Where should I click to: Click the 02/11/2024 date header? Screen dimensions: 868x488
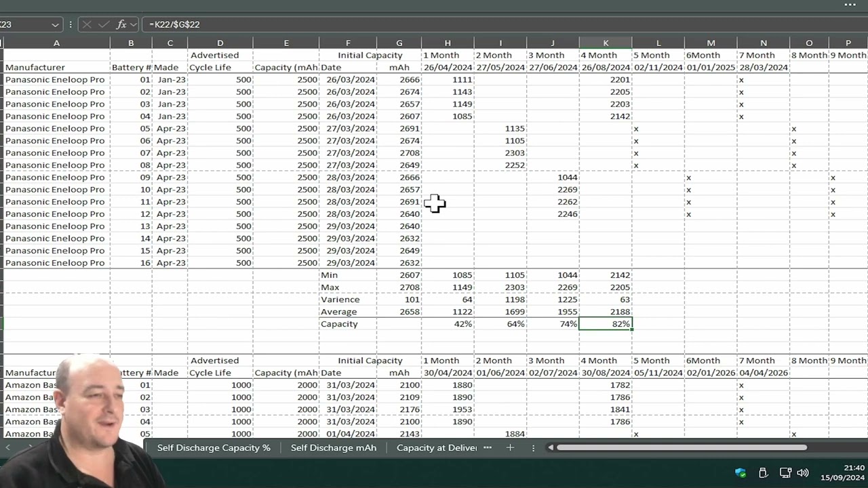[658, 68]
